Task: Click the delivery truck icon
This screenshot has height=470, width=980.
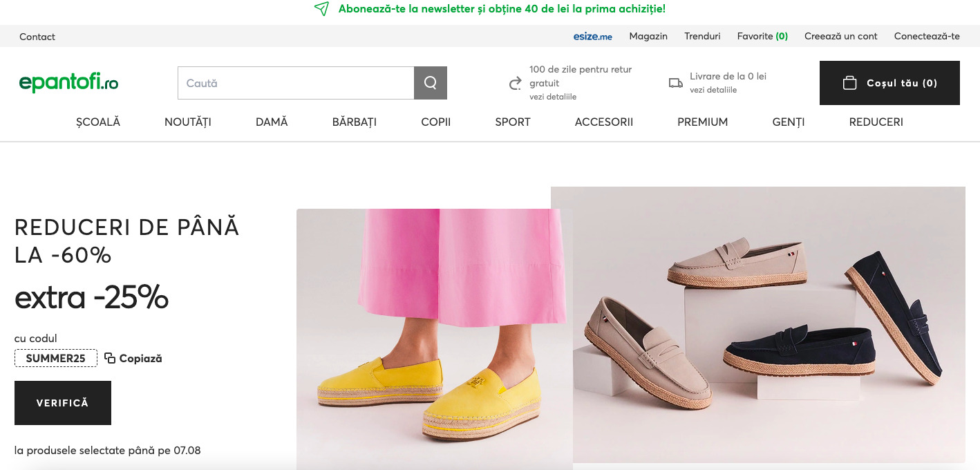Action: click(675, 83)
